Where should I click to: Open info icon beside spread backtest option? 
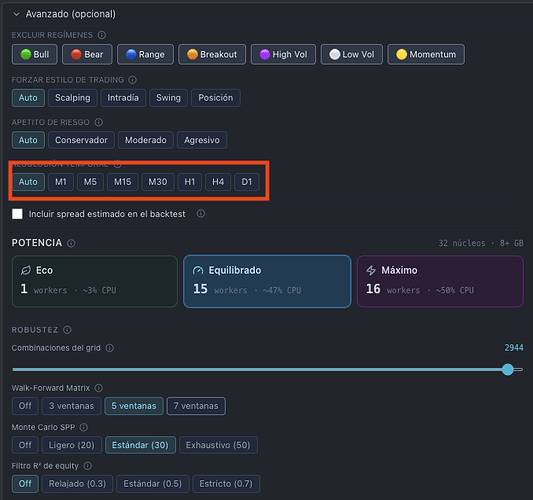click(x=201, y=213)
